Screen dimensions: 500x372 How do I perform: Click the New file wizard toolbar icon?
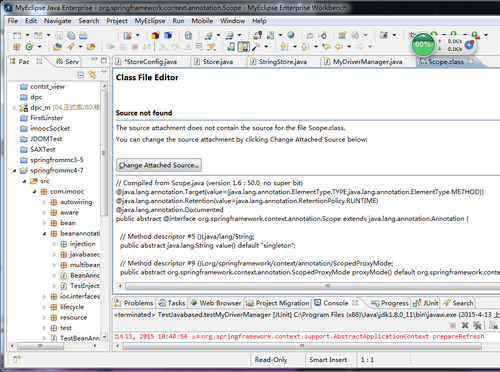[17, 35]
